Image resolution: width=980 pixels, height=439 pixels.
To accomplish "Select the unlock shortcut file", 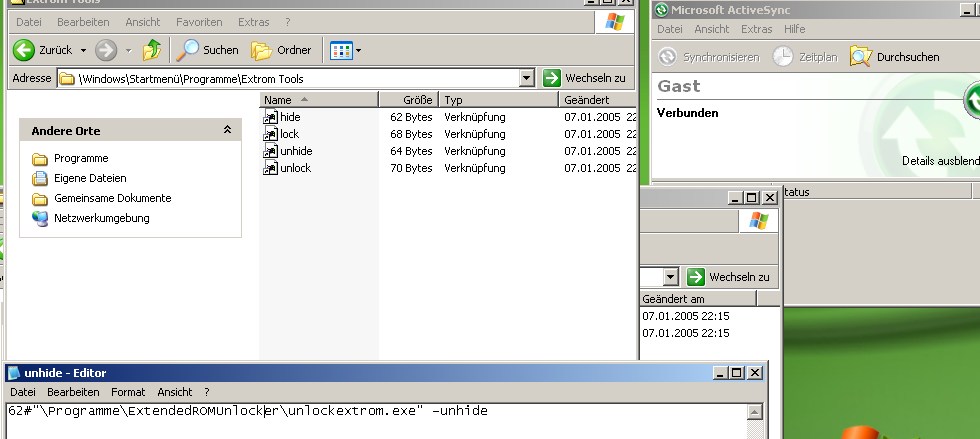I will pos(295,168).
